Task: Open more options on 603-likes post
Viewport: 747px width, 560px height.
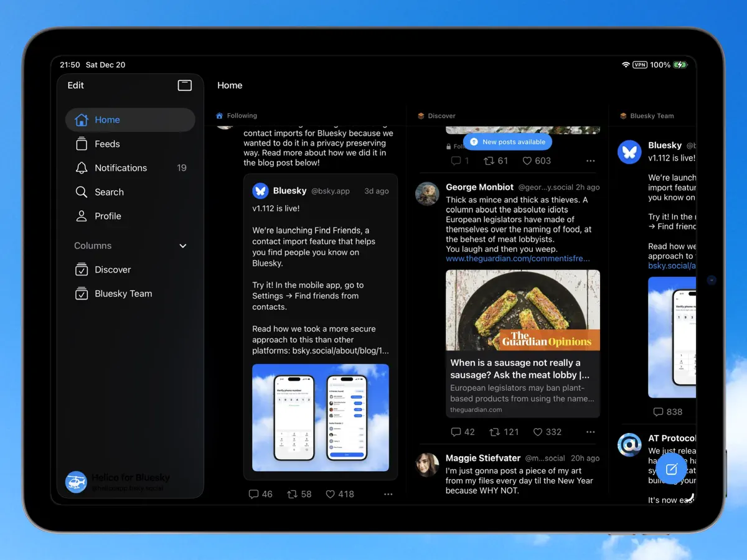Action: click(591, 161)
